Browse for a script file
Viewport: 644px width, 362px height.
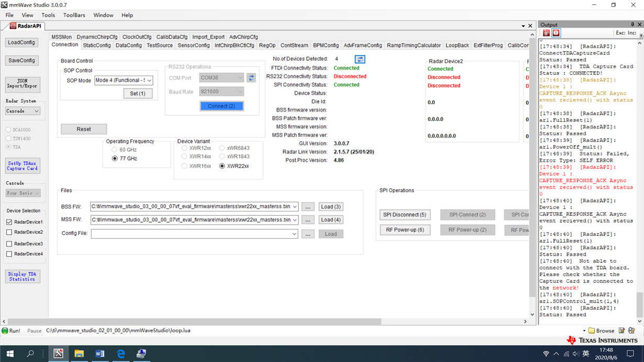[601, 331]
